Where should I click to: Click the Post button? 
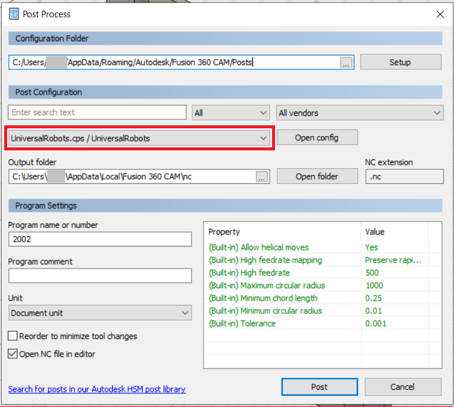click(x=319, y=387)
